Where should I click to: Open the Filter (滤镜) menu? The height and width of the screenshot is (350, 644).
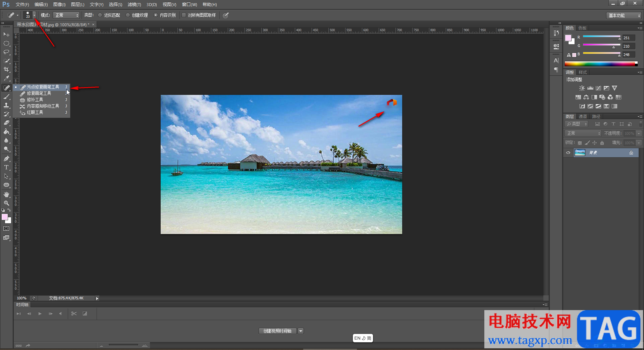click(x=134, y=4)
